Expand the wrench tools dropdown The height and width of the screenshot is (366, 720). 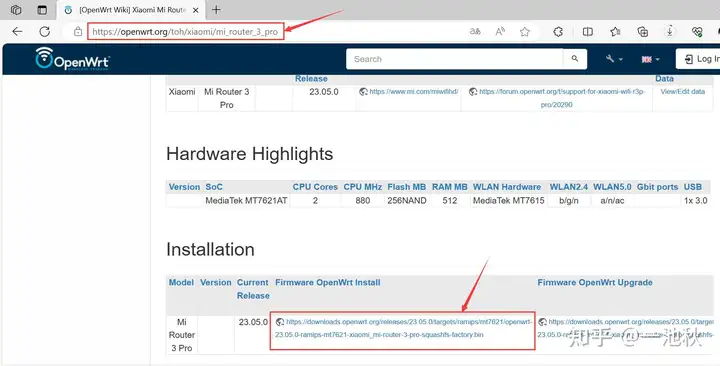click(614, 59)
